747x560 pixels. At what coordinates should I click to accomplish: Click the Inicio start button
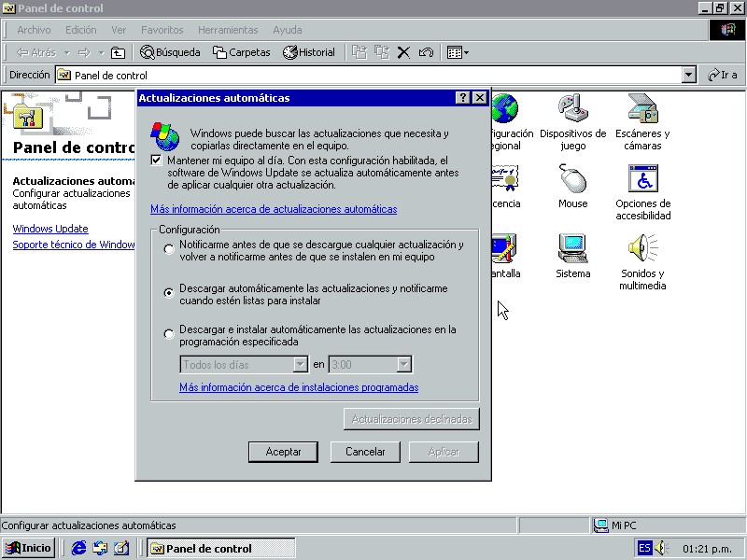coord(29,548)
